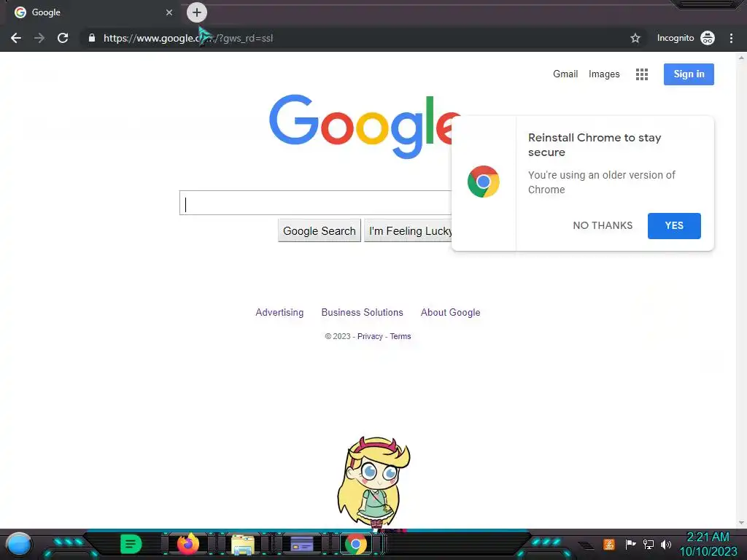The height and width of the screenshot is (560, 747).
Task: Open the volume speaker icon
Action: tap(666, 544)
